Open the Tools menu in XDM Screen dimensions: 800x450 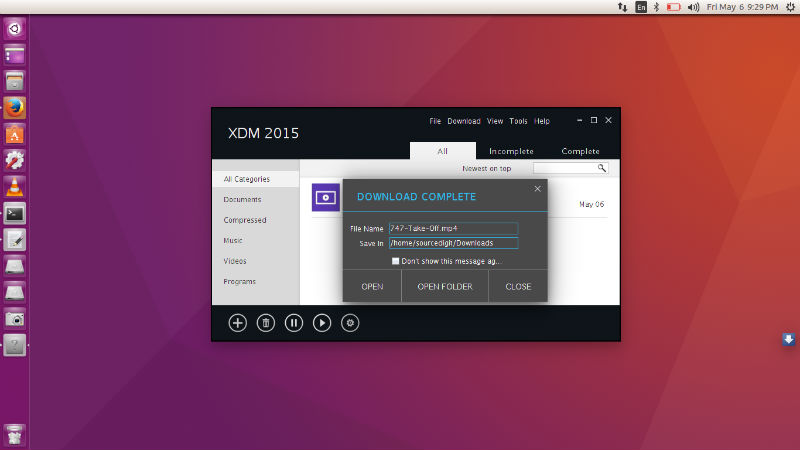click(x=518, y=121)
